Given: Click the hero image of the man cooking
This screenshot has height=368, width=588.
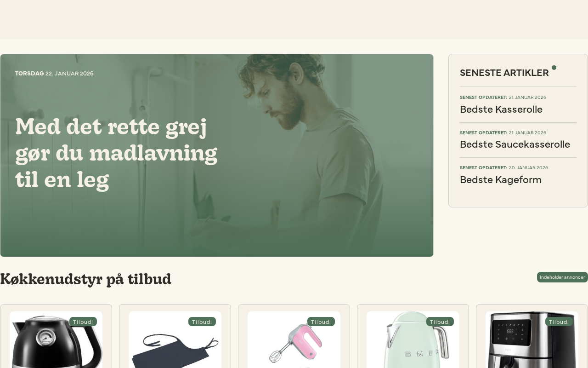Looking at the screenshot, I should pos(217,155).
